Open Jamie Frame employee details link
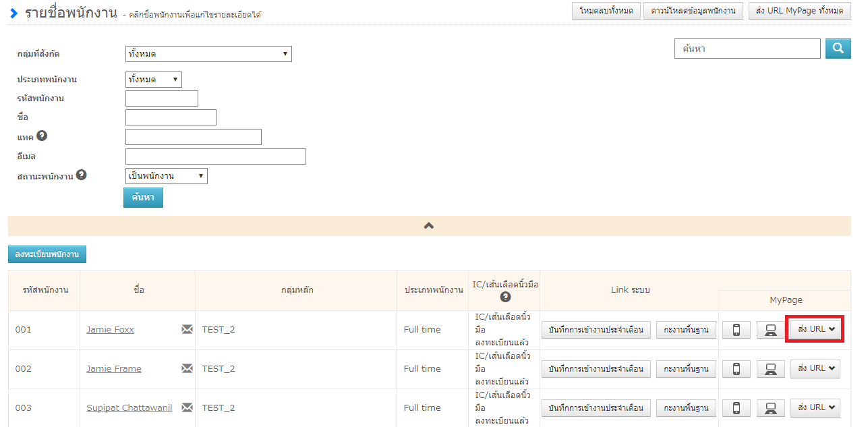The height and width of the screenshot is (427, 868). coord(114,369)
